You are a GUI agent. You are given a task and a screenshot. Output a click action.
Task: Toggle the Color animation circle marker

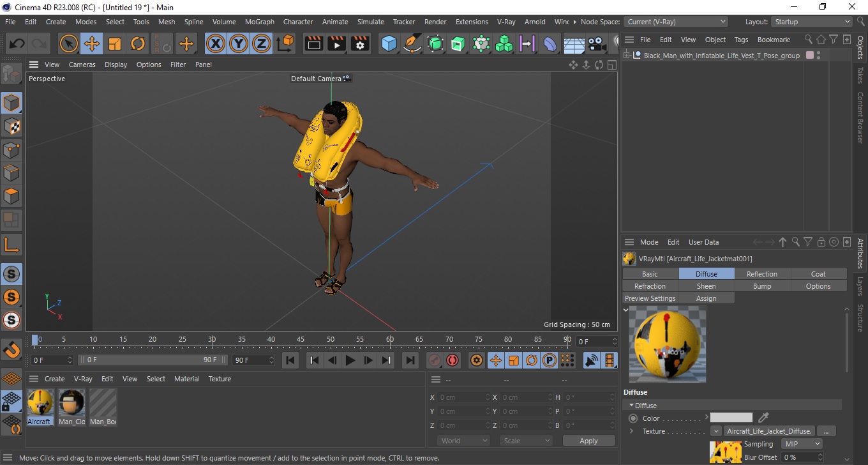(x=633, y=418)
